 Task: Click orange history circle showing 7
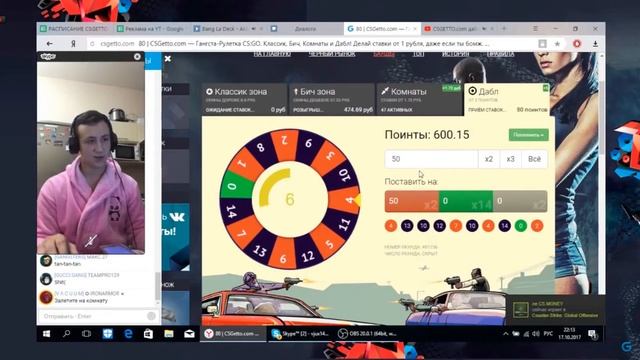point(456,226)
